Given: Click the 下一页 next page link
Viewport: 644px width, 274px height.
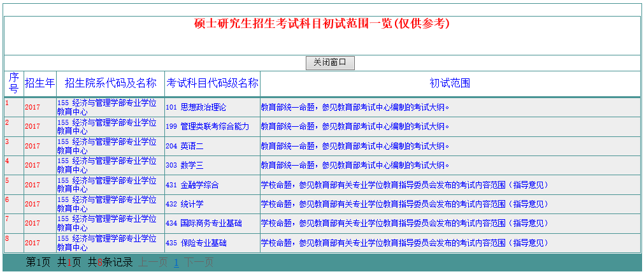Looking at the screenshot, I should coord(199,262).
